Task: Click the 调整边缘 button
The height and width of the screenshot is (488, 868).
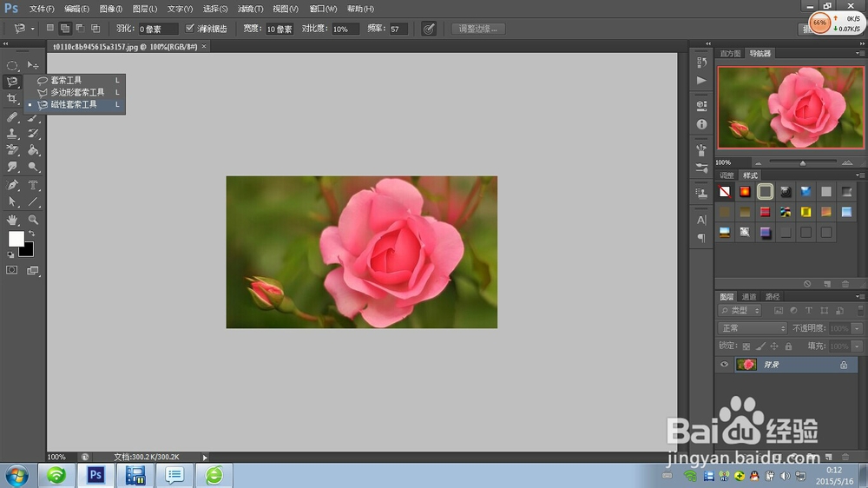Action: [x=478, y=29]
